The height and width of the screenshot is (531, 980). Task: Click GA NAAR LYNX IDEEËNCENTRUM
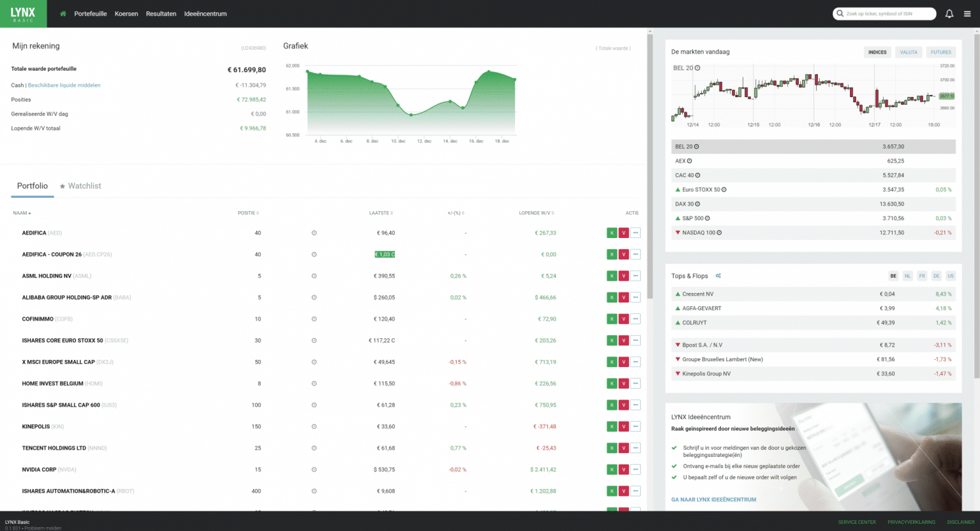[715, 500]
